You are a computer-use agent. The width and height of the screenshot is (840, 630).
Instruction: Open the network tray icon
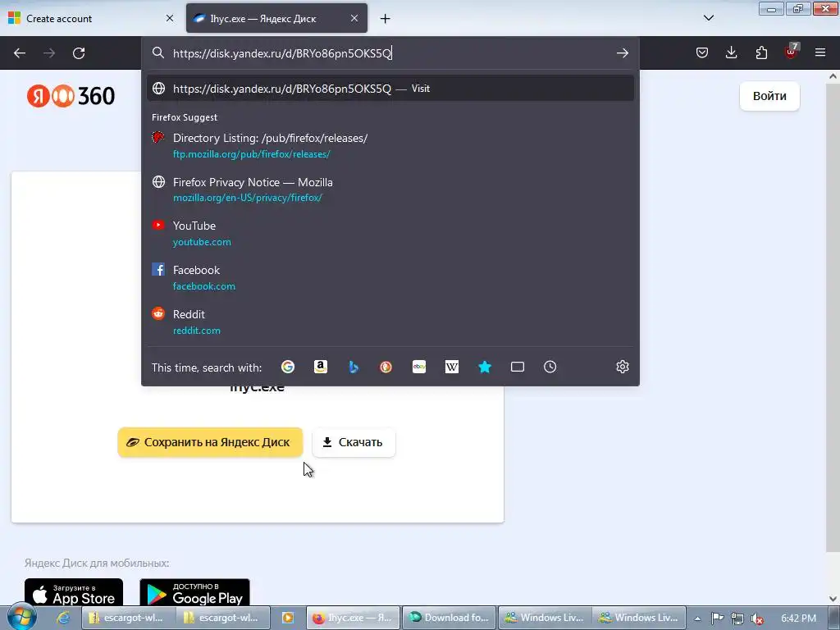tap(737, 619)
